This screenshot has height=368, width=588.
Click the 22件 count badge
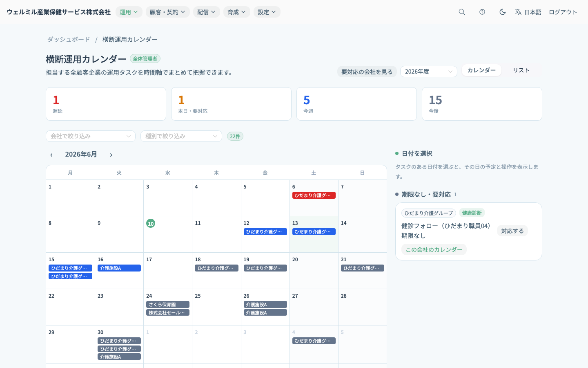click(x=235, y=136)
